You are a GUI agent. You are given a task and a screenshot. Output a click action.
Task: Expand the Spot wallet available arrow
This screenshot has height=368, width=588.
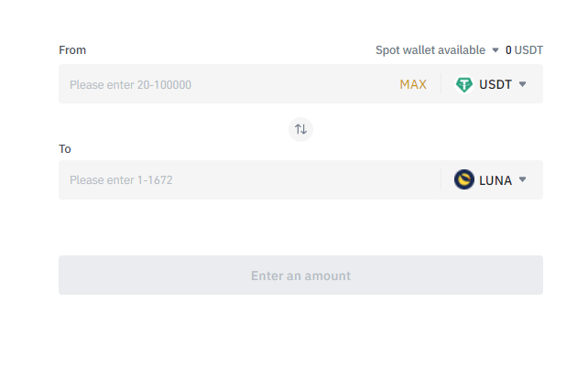[x=495, y=50]
